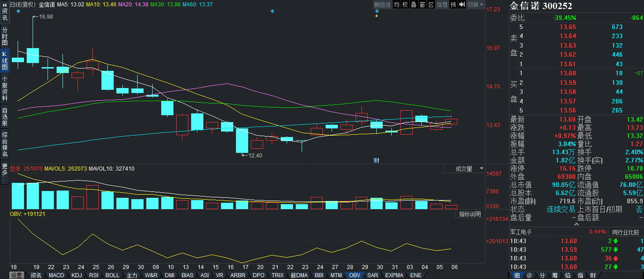
Task: Select the 诊 tab in quote panel
Action: pos(529,275)
